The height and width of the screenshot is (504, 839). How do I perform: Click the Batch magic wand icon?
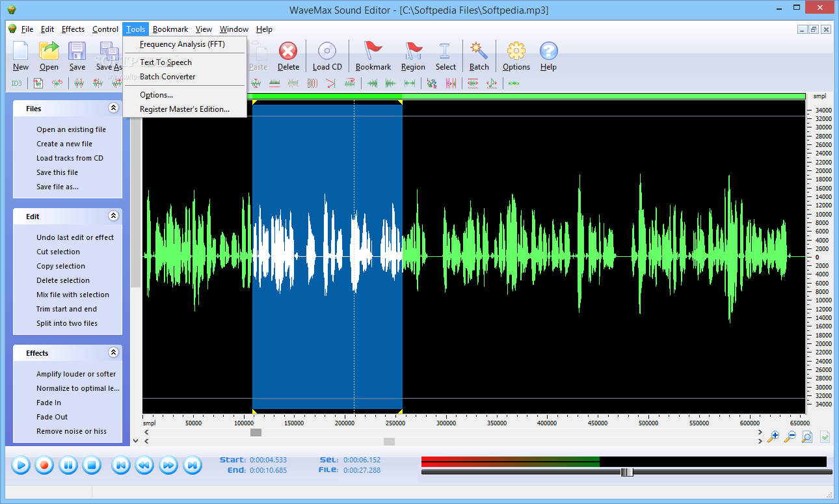[479, 51]
